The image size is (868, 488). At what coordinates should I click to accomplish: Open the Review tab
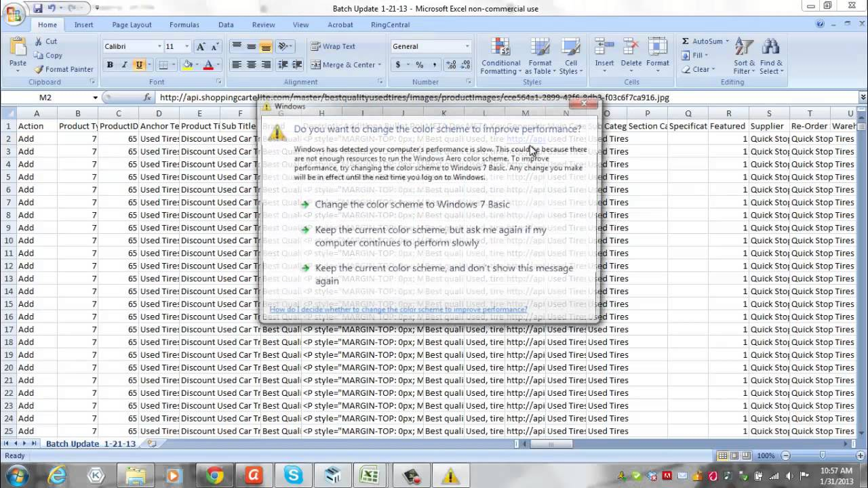click(x=263, y=25)
